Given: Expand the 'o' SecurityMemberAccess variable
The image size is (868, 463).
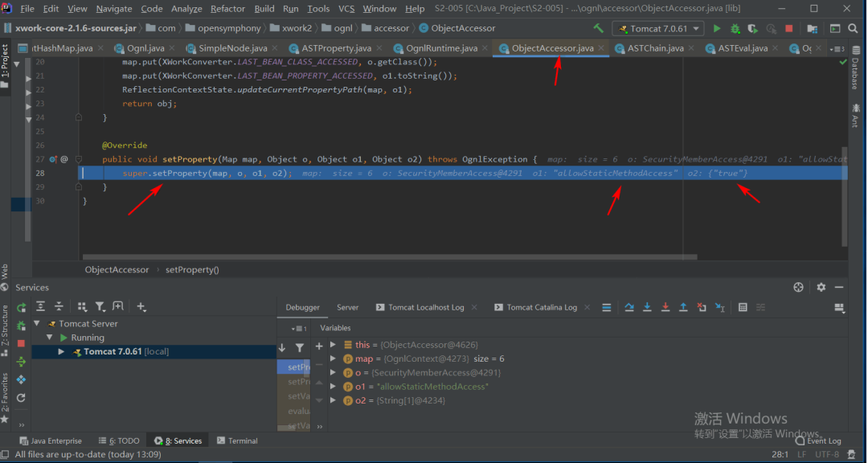Looking at the screenshot, I should click(333, 372).
